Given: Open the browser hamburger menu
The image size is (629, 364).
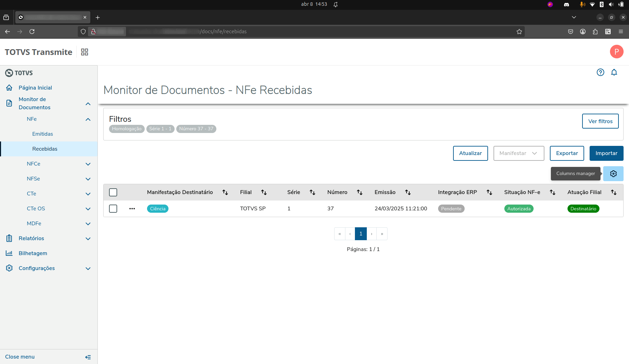Looking at the screenshot, I should [621, 32].
